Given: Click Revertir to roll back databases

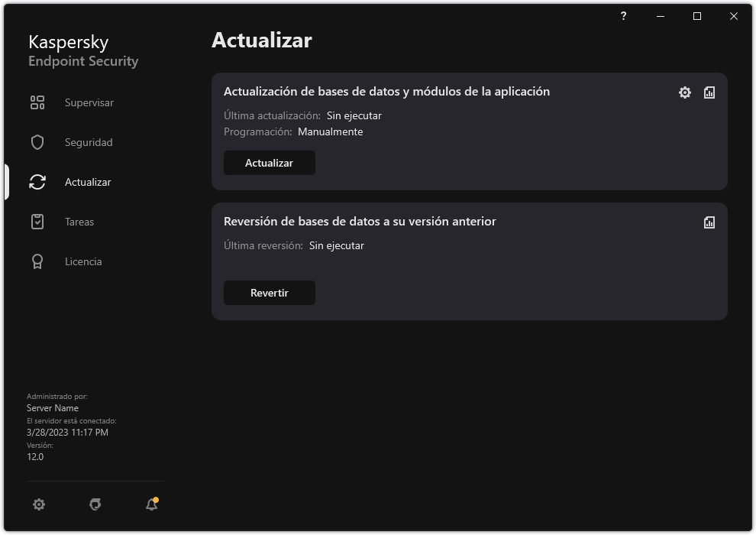Looking at the screenshot, I should coord(270,292).
